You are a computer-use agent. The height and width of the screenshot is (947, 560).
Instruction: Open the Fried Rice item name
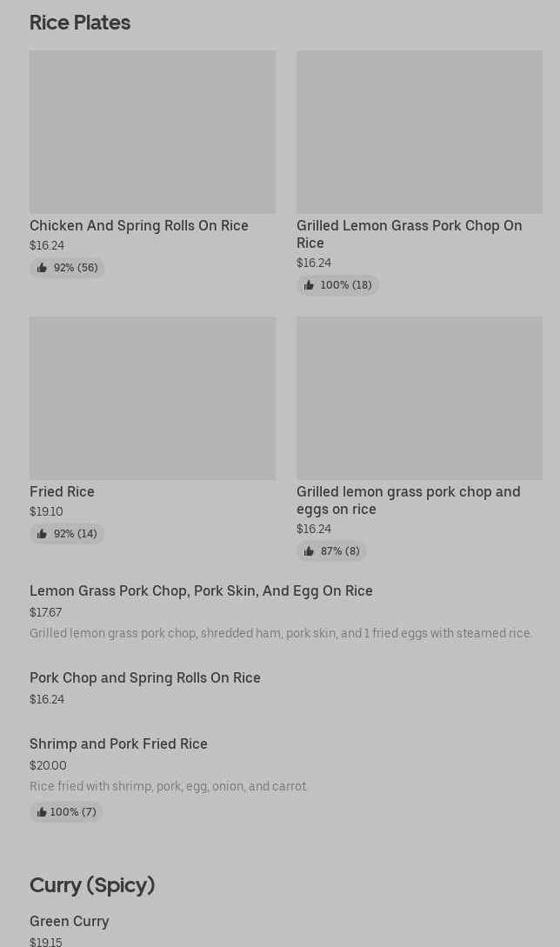pos(62,491)
